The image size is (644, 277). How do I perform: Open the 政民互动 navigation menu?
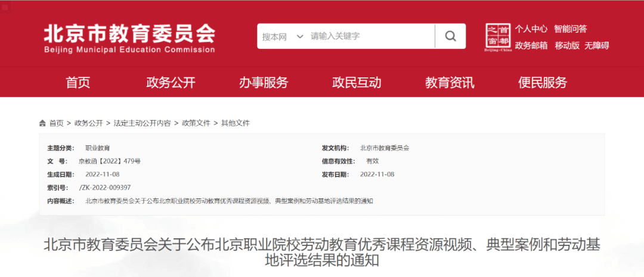click(x=357, y=83)
